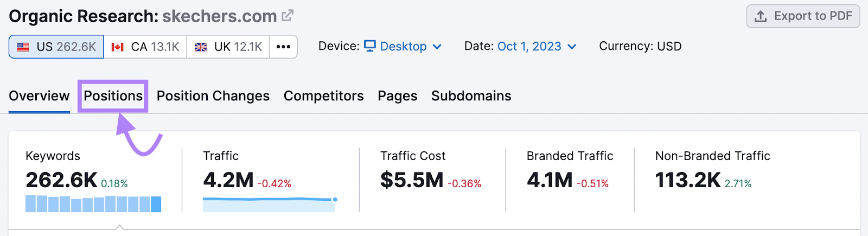
Task: Click the 262.6K keywords value
Action: [61, 180]
